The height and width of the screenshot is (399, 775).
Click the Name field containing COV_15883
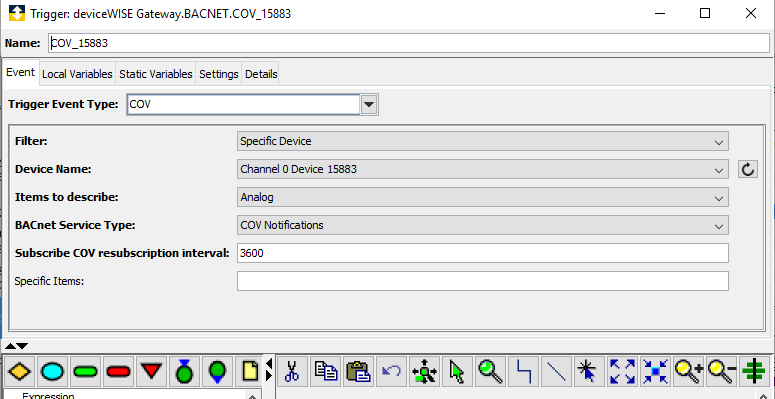pos(409,43)
